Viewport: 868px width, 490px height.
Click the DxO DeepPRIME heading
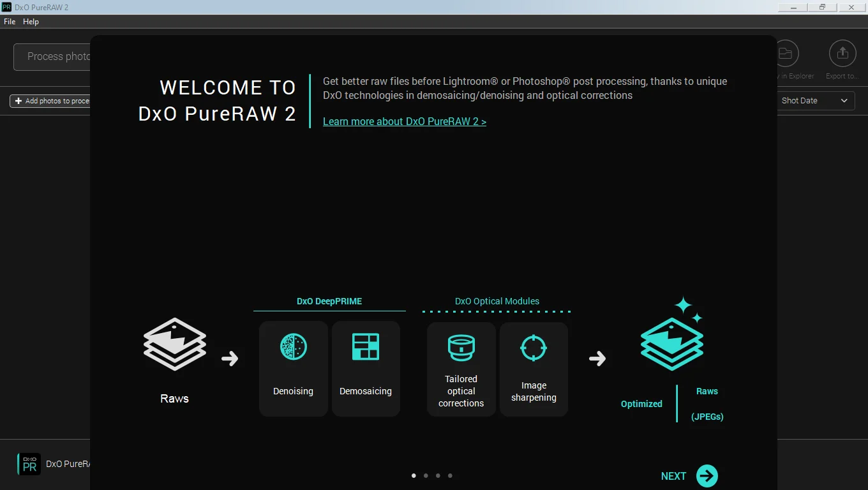pyautogui.click(x=329, y=301)
